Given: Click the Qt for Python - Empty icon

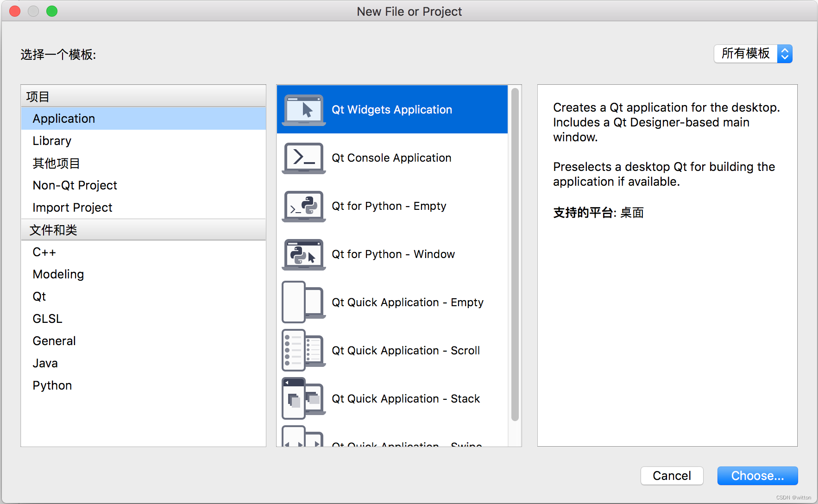Looking at the screenshot, I should pyautogui.click(x=303, y=206).
